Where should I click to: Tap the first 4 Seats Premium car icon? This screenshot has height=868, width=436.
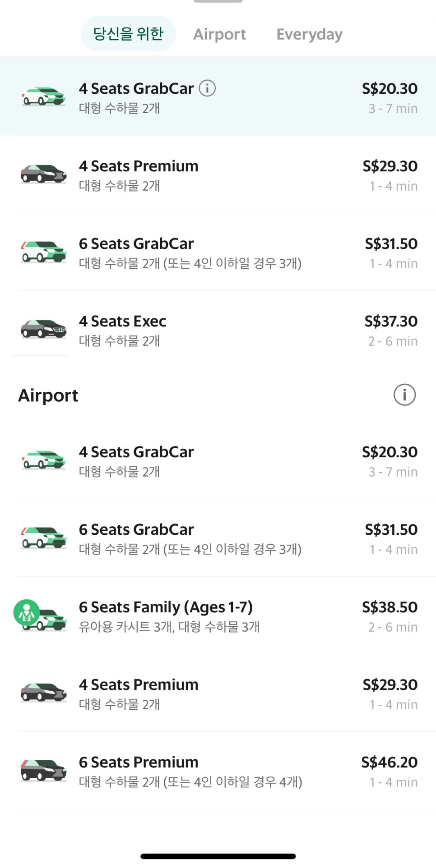pyautogui.click(x=44, y=174)
